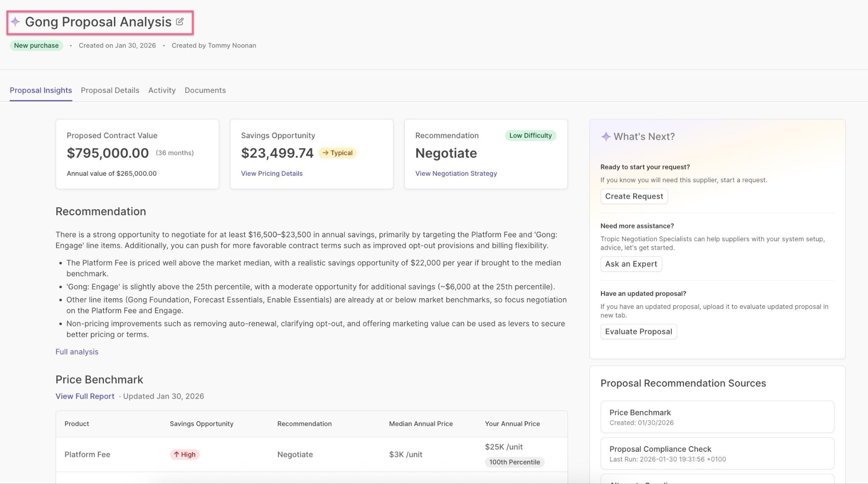Click the Low Difficulty badge

(x=530, y=136)
